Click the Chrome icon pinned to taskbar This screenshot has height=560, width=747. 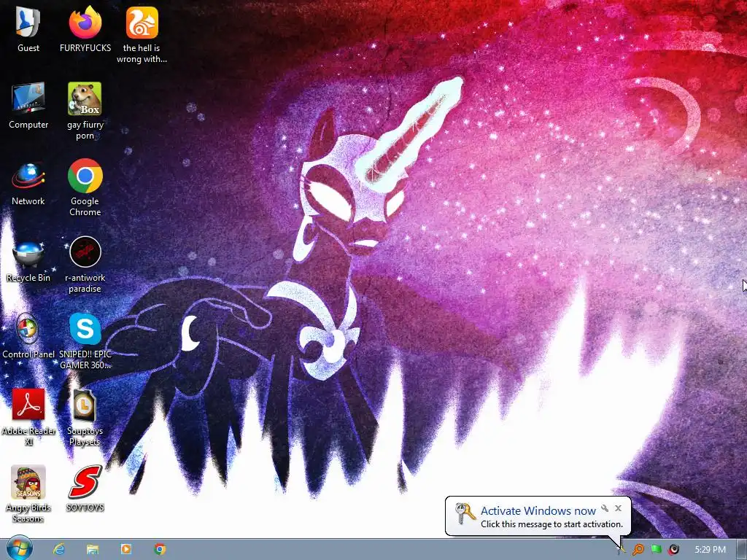[x=160, y=549]
